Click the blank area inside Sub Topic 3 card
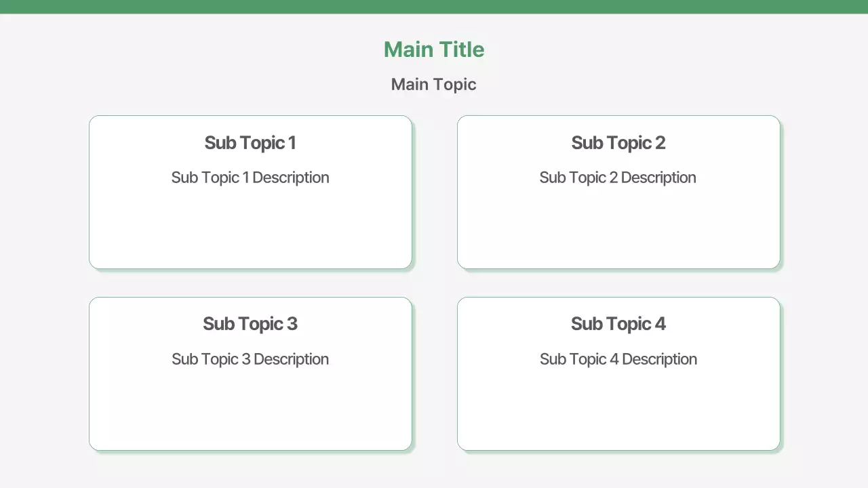Image resolution: width=868 pixels, height=488 pixels. tap(250, 409)
